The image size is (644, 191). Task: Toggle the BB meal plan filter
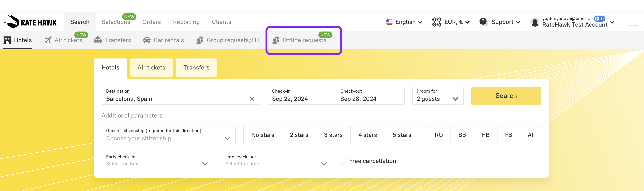pyautogui.click(x=462, y=135)
